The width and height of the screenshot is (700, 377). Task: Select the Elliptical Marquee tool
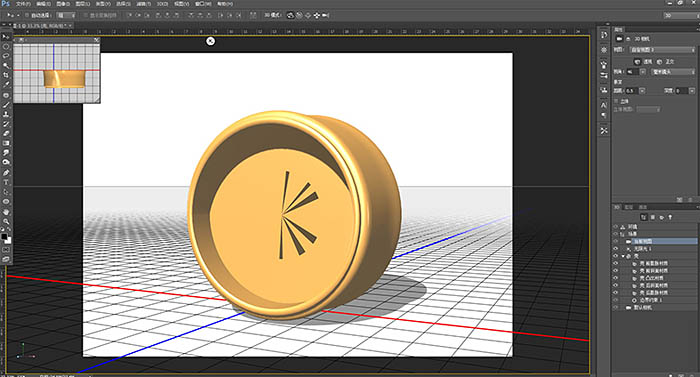click(6, 46)
